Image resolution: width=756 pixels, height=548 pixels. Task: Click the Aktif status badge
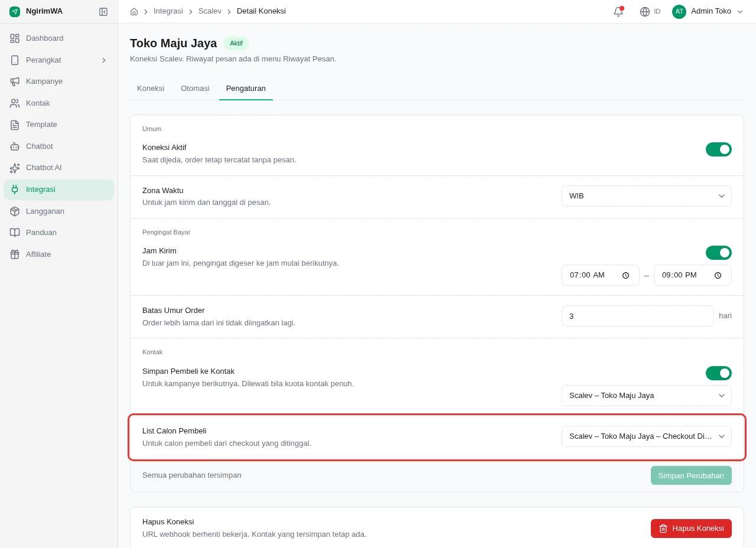pyautogui.click(x=236, y=43)
